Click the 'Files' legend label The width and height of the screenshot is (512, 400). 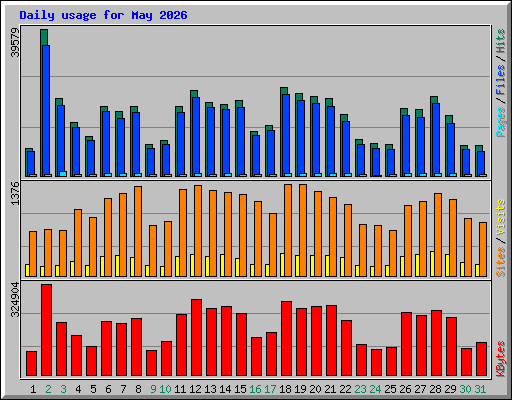[501, 80]
